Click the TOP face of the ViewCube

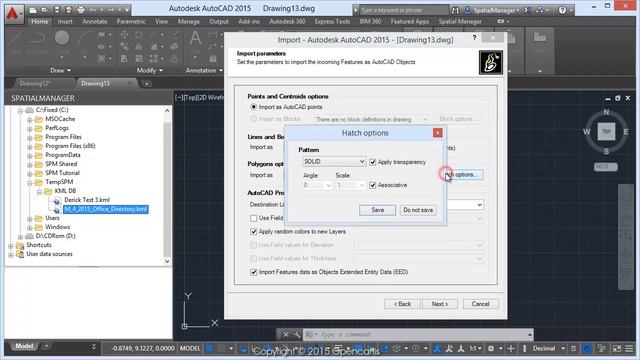coord(606,131)
